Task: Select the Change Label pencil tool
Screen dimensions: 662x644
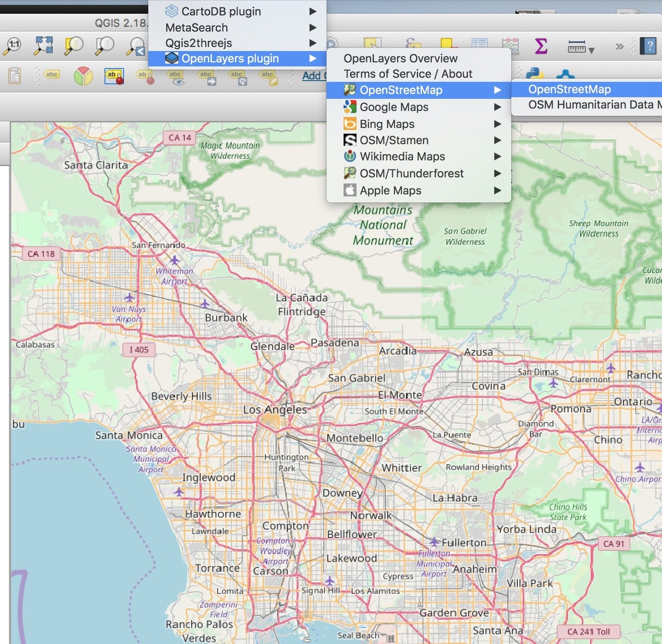Action: [269, 77]
